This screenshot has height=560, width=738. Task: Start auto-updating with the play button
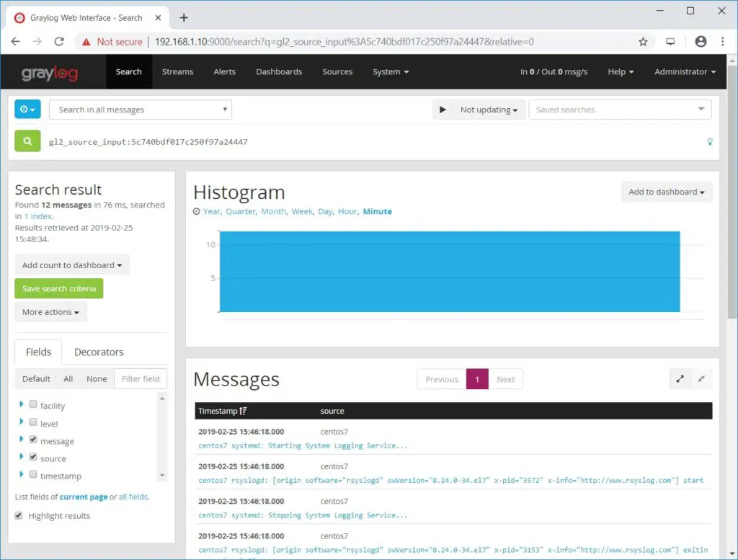tap(443, 110)
